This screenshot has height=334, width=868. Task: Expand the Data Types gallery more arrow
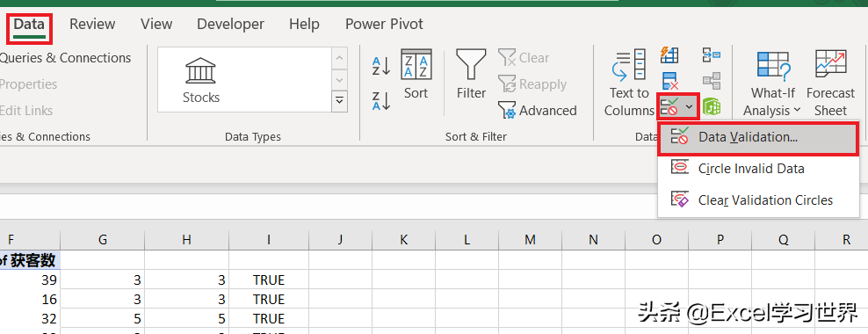pyautogui.click(x=339, y=101)
